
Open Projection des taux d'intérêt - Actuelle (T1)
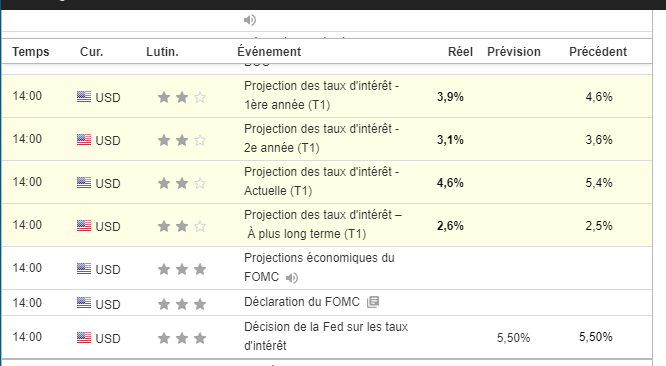pos(322,181)
